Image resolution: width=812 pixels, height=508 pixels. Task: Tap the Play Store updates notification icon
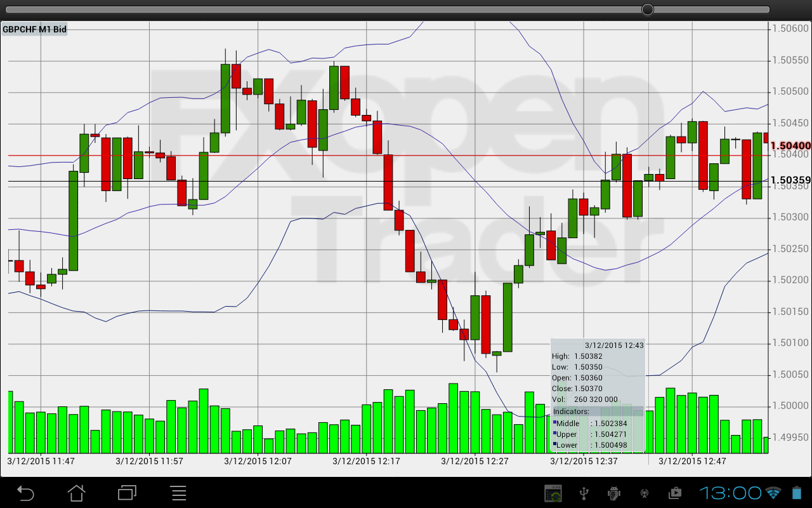point(675,493)
